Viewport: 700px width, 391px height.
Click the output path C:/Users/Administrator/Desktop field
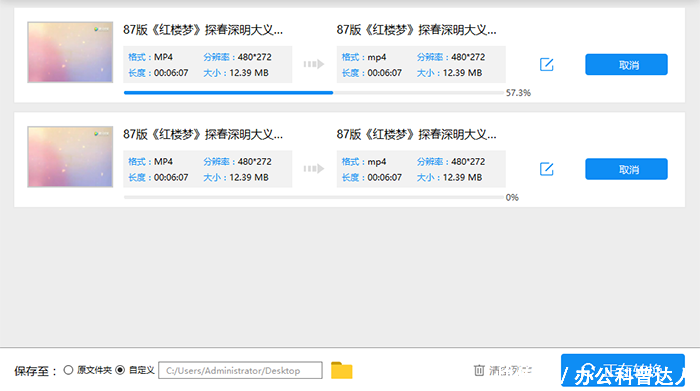point(240,370)
